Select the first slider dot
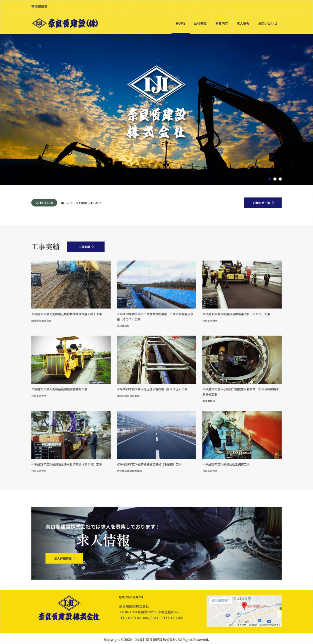Image resolution: width=313 pixels, height=644 pixels. click(270, 179)
